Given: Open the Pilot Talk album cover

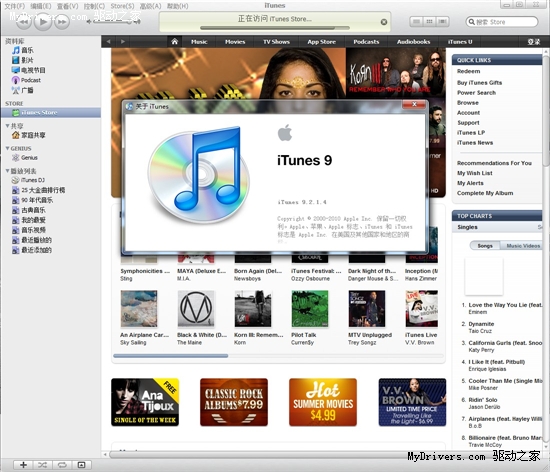Looking at the screenshot, I should (310, 309).
